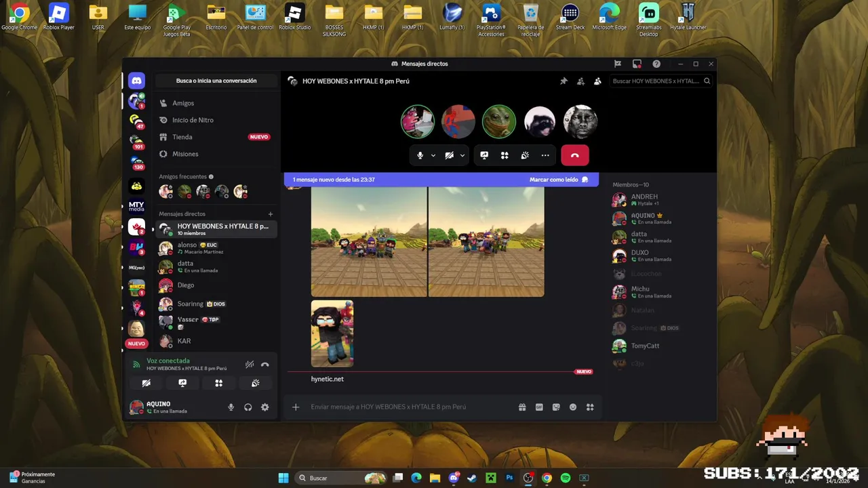Screen dimensions: 868x488
Task: Open the Amigos tab
Action: (216, 103)
